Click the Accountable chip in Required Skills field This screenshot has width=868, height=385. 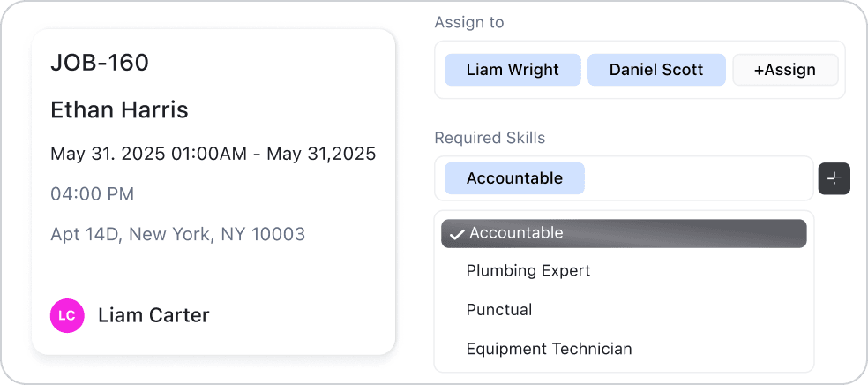tap(514, 178)
